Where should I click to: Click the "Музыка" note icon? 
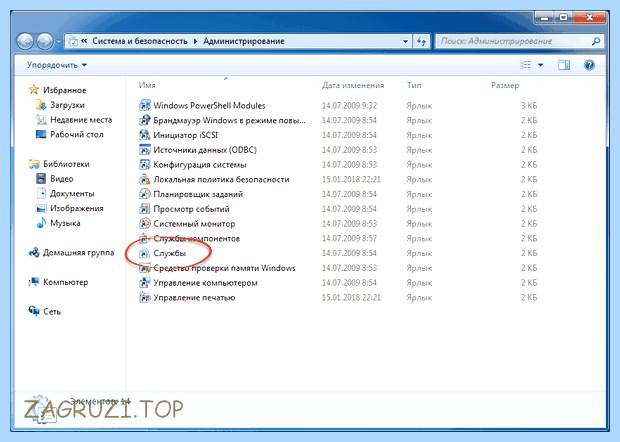coord(41,223)
